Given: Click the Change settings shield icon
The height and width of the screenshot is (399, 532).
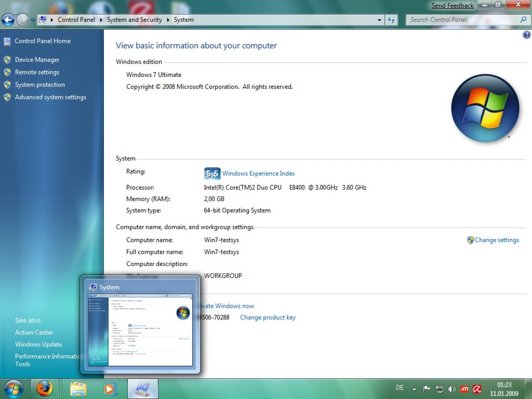Looking at the screenshot, I should (470, 240).
